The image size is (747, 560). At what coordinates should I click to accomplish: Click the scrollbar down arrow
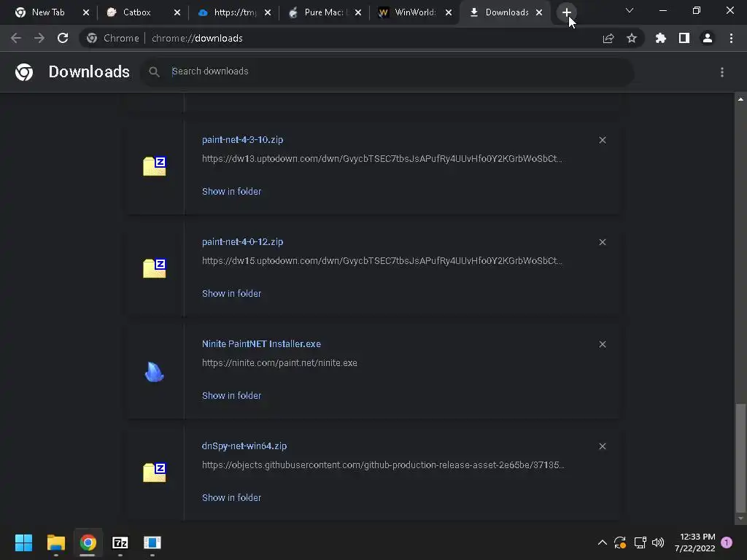(740, 518)
